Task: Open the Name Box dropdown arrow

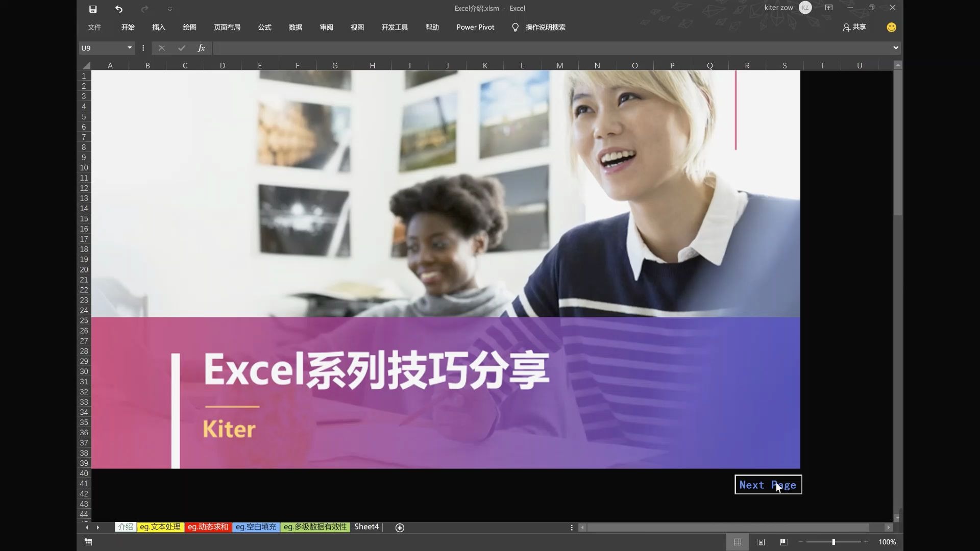Action: pyautogui.click(x=130, y=48)
